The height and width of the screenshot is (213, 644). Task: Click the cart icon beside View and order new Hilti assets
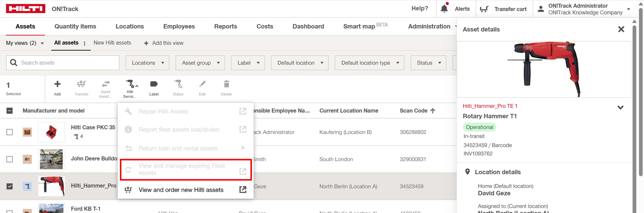pos(128,190)
